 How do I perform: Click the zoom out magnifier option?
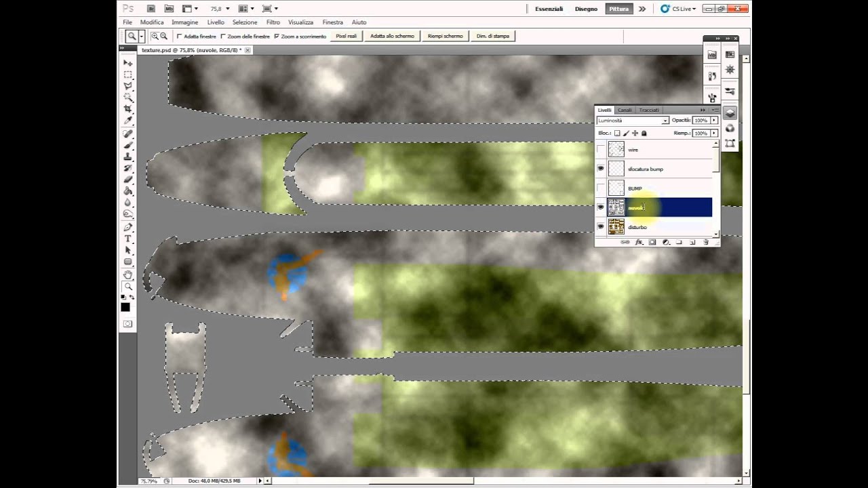coord(163,36)
